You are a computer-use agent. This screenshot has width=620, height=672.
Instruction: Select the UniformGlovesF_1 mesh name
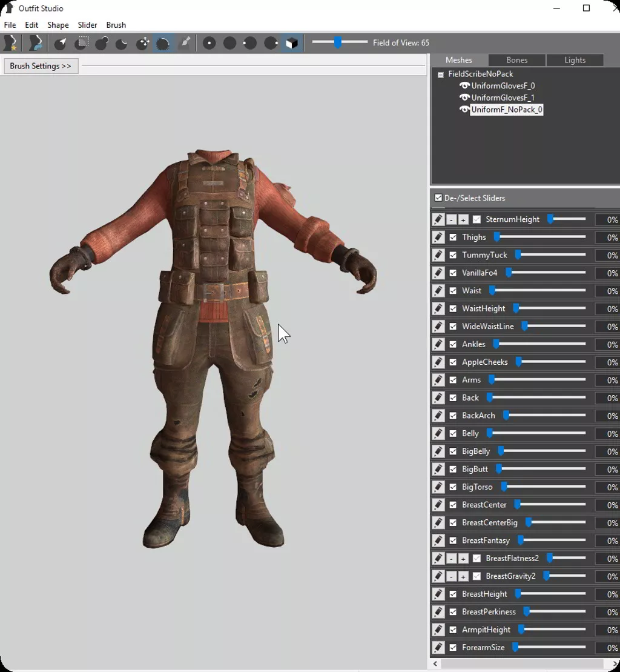pos(503,98)
